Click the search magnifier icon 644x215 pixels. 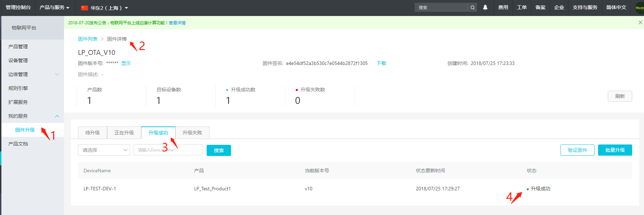(472, 8)
